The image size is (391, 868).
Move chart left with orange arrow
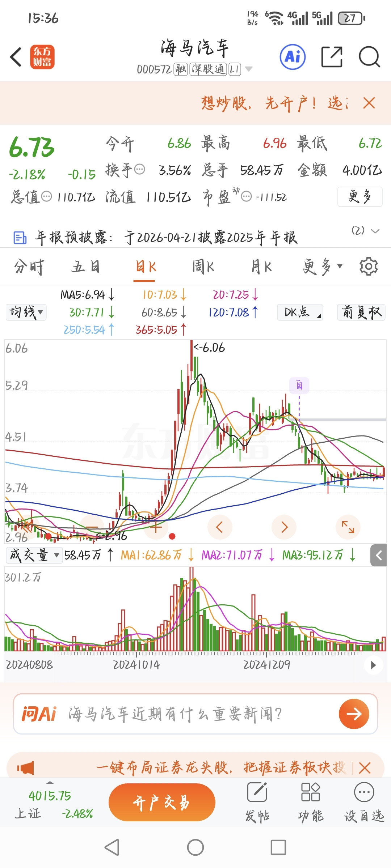tap(219, 527)
